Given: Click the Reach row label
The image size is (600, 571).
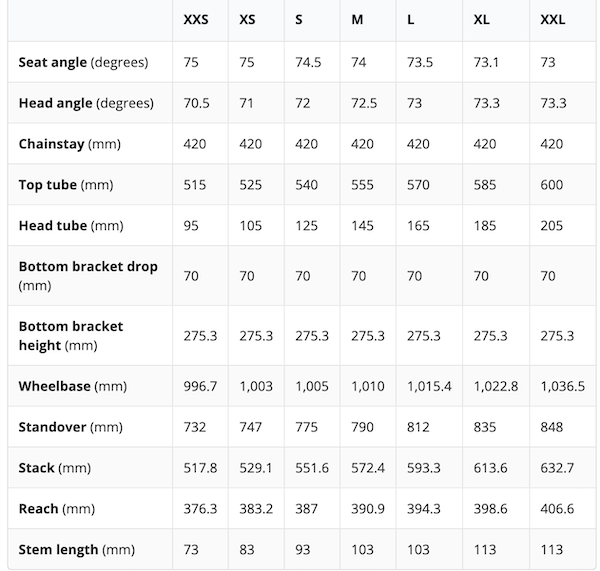Looking at the screenshot, I should tap(57, 509).
